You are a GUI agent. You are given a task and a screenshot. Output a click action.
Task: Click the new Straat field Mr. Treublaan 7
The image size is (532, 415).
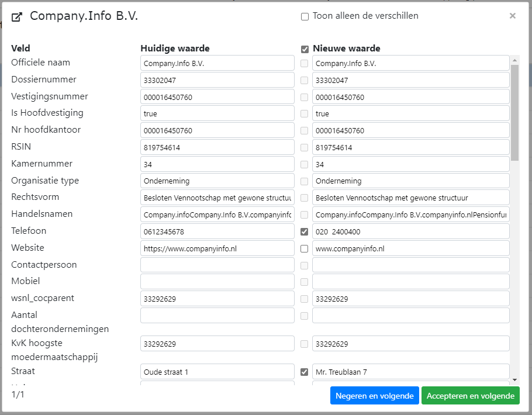(x=410, y=372)
